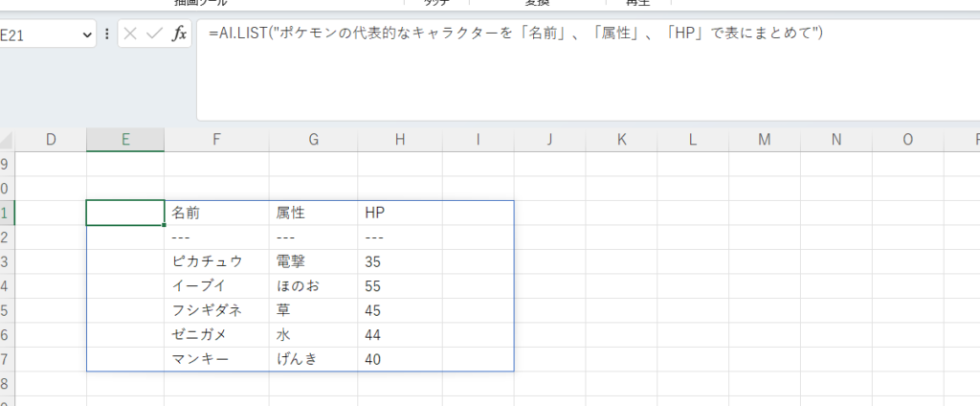Select column L header
The image size is (980, 406).
[x=693, y=140]
